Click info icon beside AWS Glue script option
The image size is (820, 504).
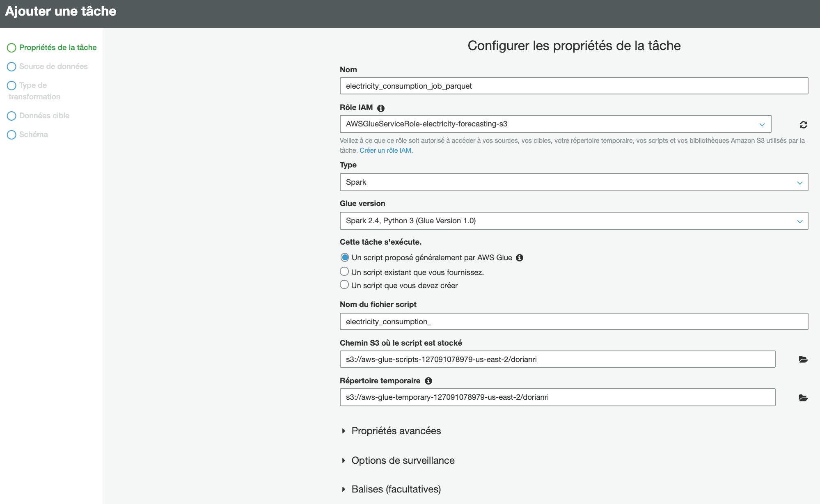[520, 258]
